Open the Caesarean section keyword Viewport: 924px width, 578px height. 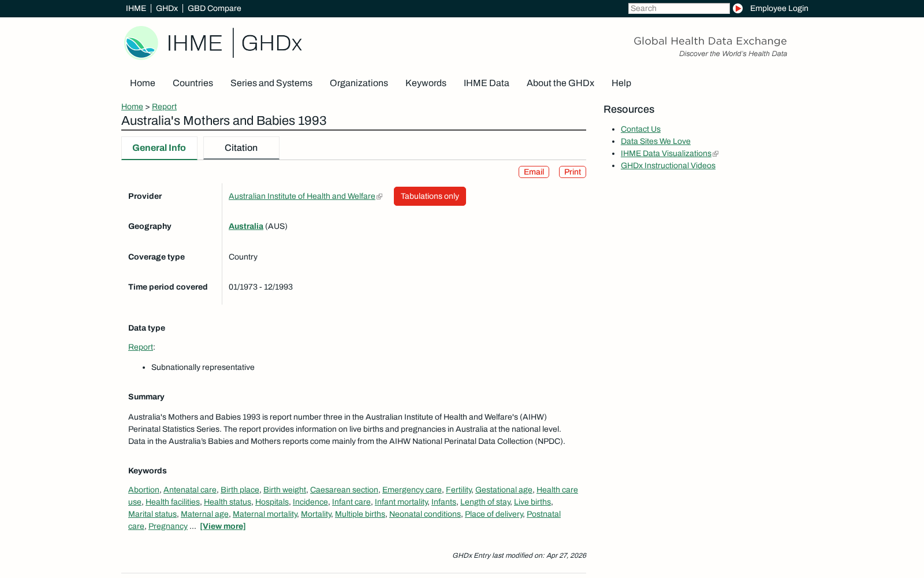[344, 490]
